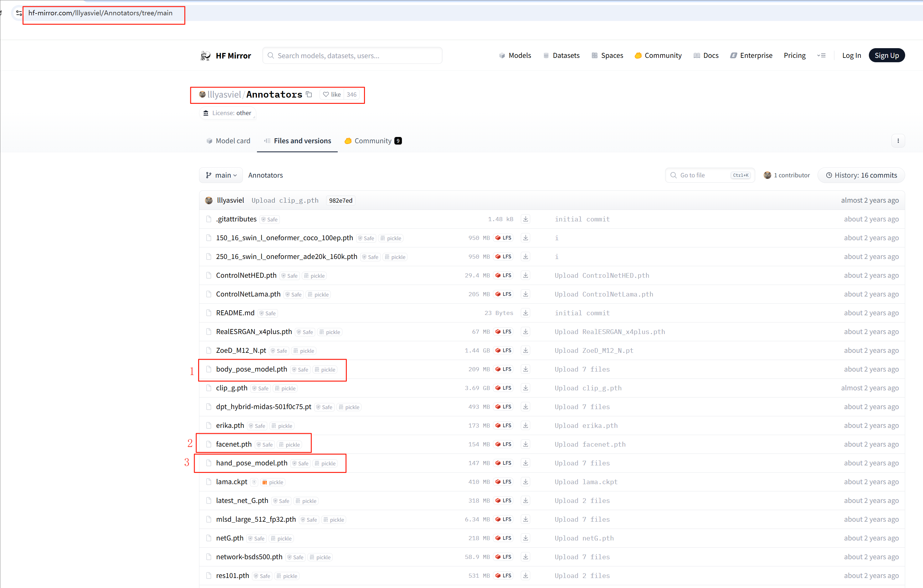Download the body_pose_model.pth file
This screenshot has width=923, height=588.
[x=525, y=369]
